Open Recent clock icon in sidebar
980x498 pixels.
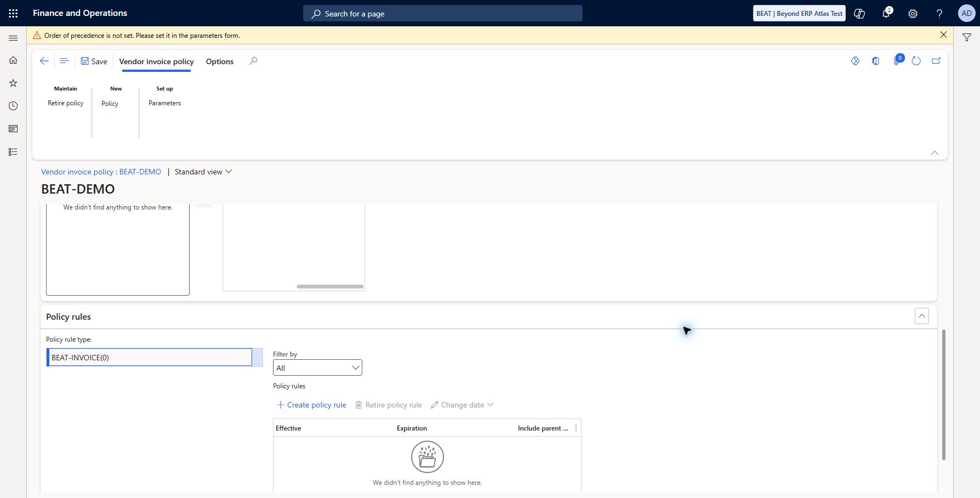click(x=13, y=106)
